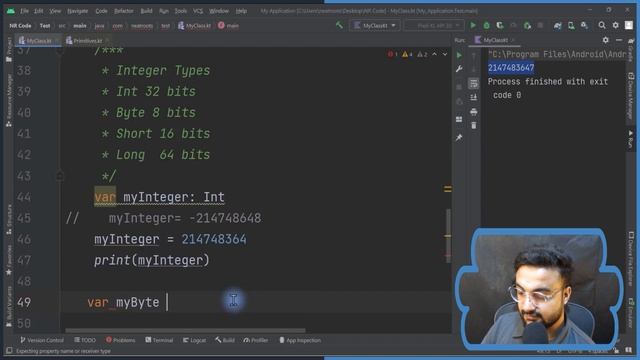Screen dimensions: 640x360
Task: Open the Profiler tool window
Action: click(x=256, y=340)
